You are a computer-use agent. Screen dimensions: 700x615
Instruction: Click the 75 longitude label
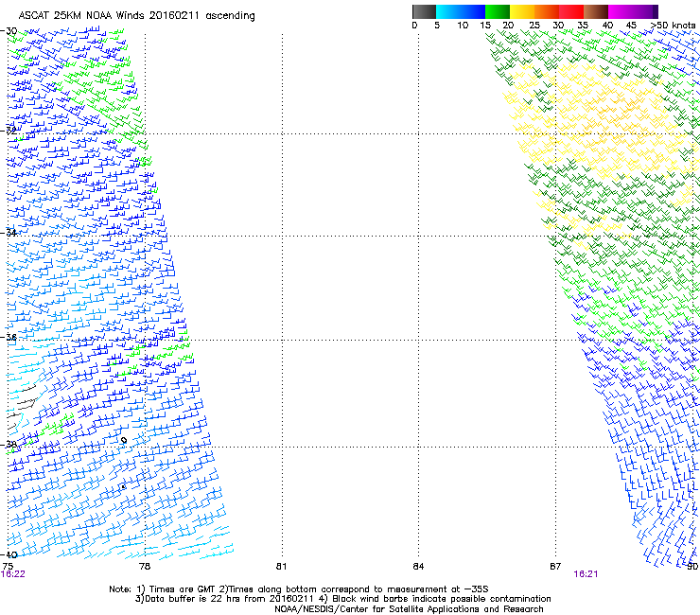point(8,567)
